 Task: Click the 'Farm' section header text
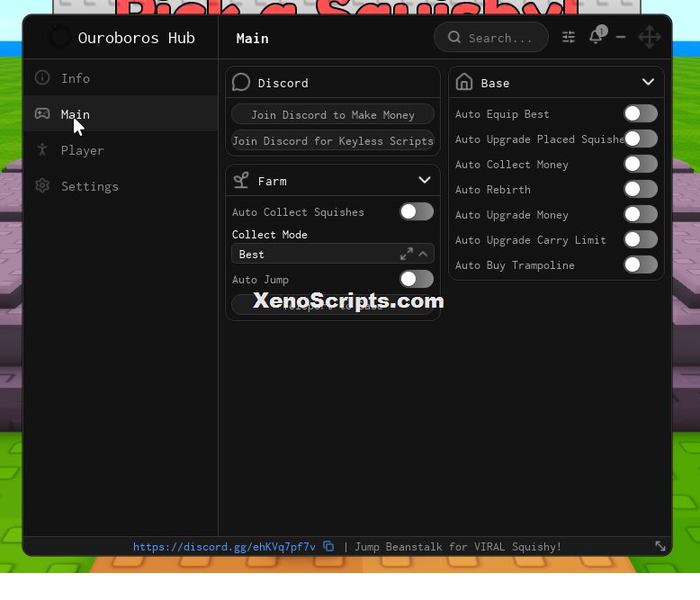[273, 181]
